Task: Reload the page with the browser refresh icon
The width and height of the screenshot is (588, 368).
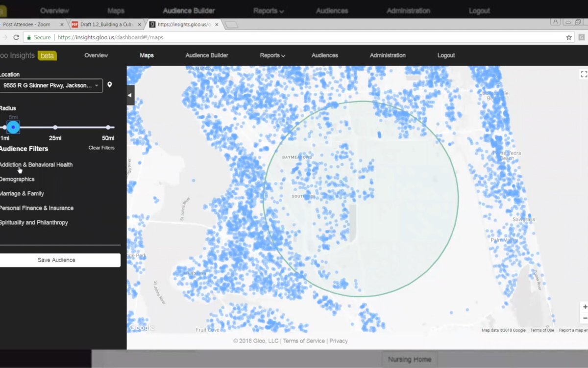Action: point(16,37)
